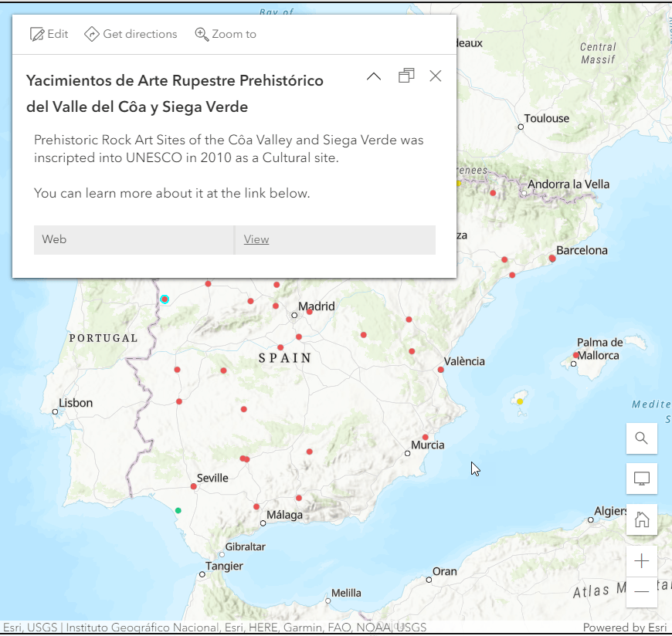Click the yellow marker on Ibiza island
Viewport: 672px width, 636px height.
point(520,401)
